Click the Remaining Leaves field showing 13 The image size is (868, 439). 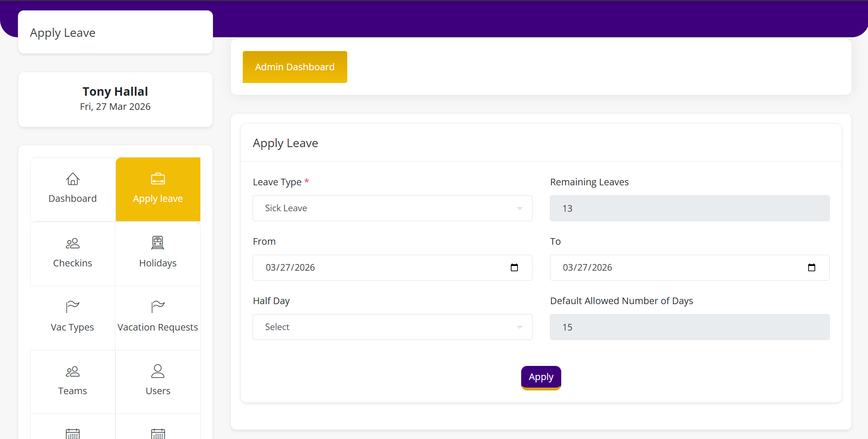(689, 208)
